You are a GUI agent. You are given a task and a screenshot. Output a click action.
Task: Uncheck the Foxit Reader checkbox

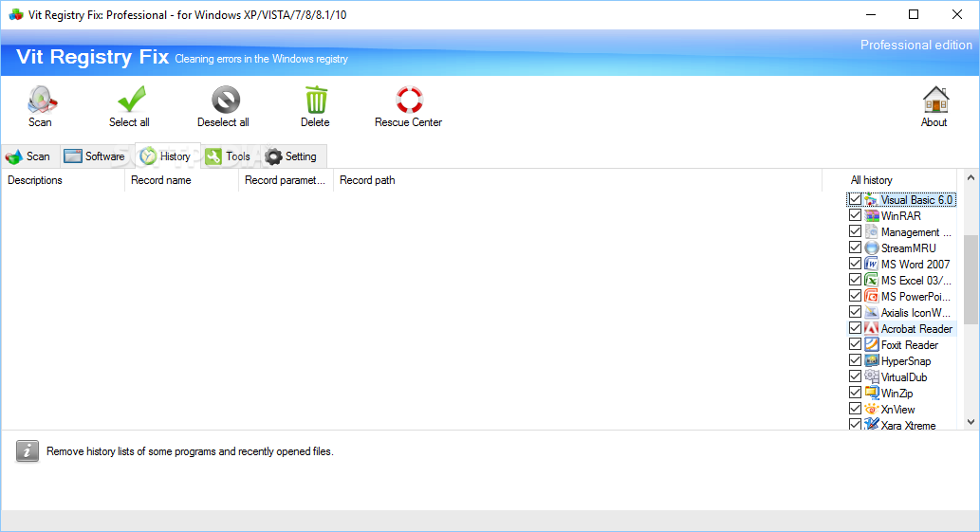tap(855, 344)
